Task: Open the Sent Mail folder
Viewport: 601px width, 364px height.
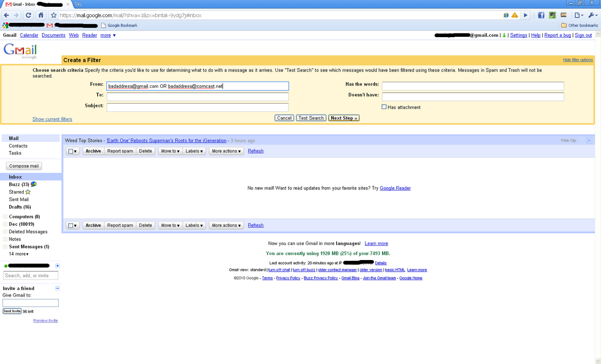Action: [19, 200]
